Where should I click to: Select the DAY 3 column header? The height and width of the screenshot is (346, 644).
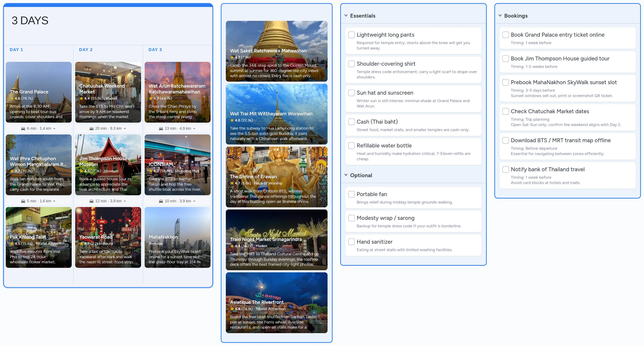155,50
